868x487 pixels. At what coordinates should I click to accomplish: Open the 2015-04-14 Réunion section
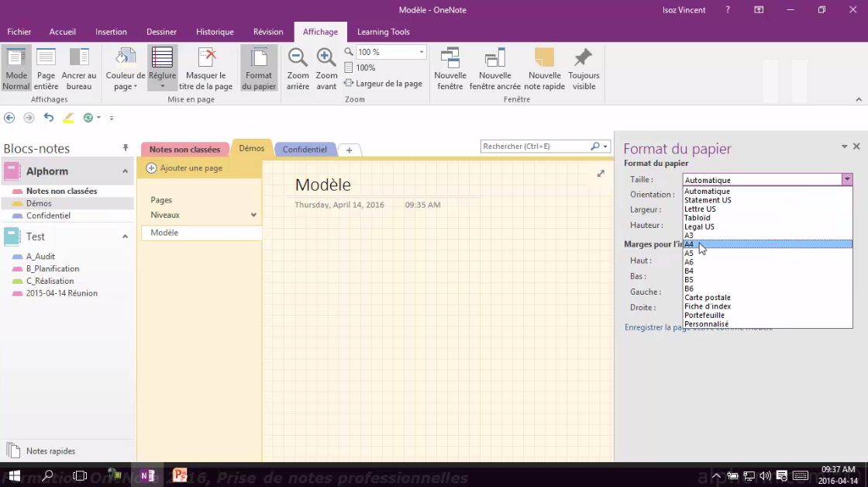pos(61,293)
